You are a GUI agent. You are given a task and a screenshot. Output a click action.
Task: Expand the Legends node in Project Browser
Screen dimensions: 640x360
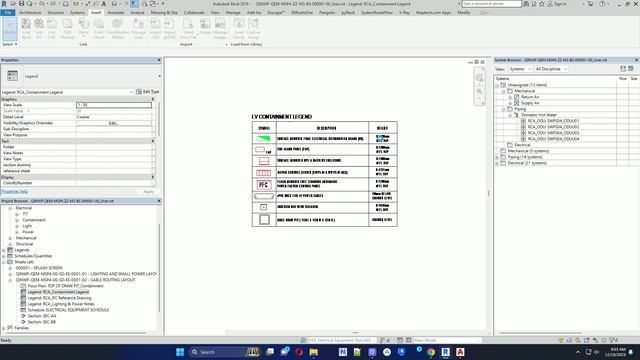(x=4, y=250)
